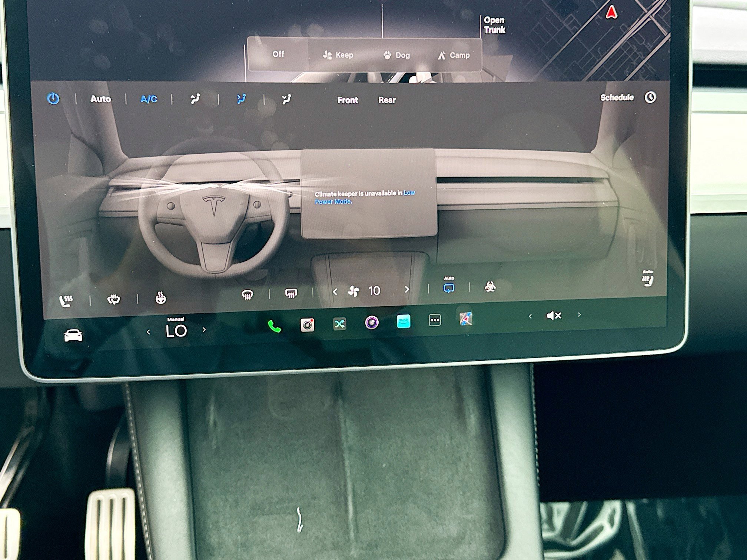Open the app launcher three-dots icon
The width and height of the screenshot is (747, 560).
click(x=435, y=320)
